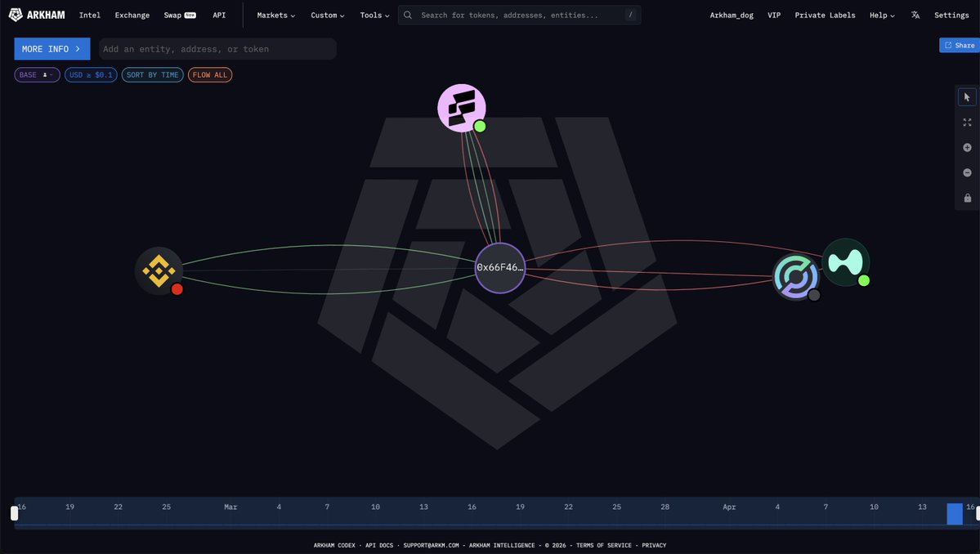Select the purple-teal circular token node
This screenshot has height=554, width=980.
tap(795, 277)
